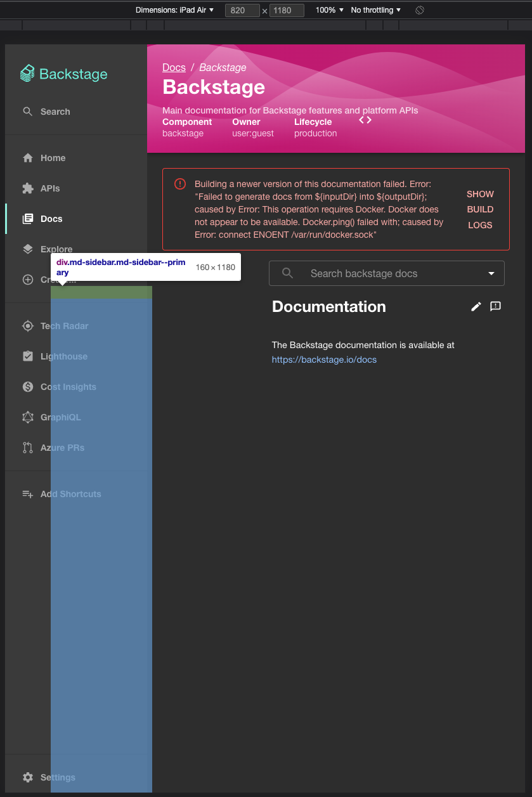The image size is (532, 797).
Task: Toggle device orientation with rotate icon
Action: (x=419, y=10)
